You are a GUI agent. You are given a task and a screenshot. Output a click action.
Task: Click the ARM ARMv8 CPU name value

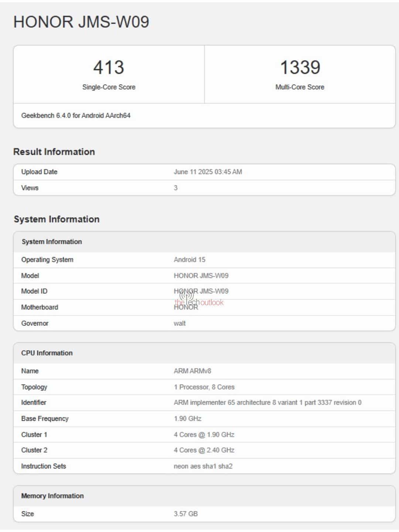click(192, 371)
